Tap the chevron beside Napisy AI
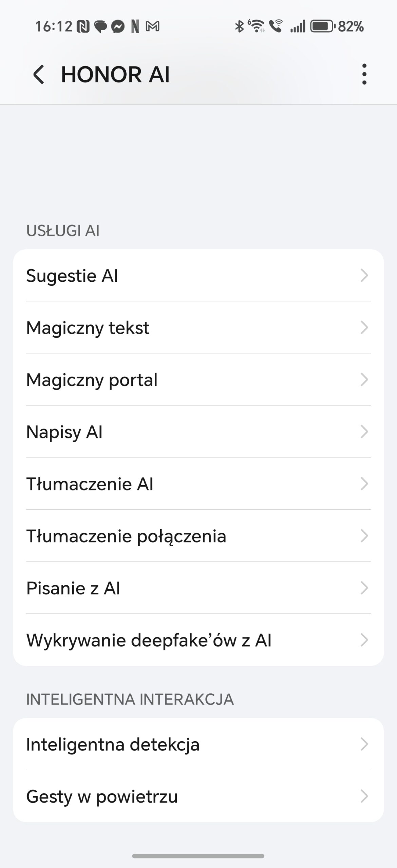 (364, 432)
